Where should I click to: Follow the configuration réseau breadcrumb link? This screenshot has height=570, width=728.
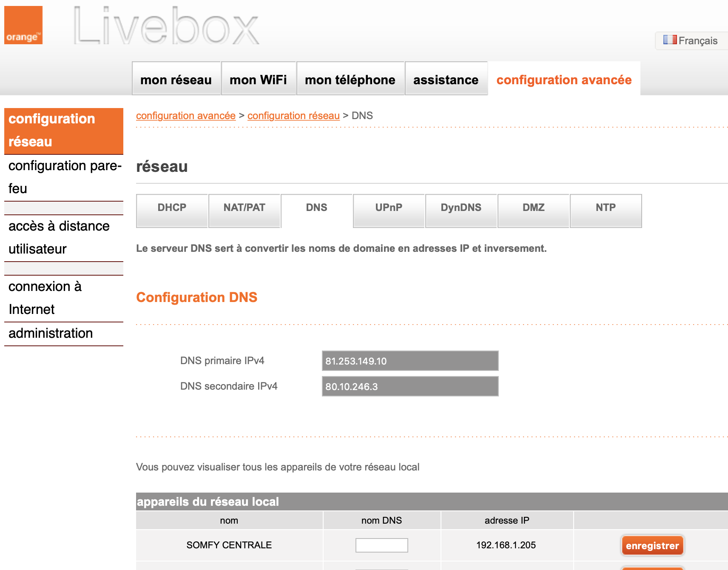293,116
